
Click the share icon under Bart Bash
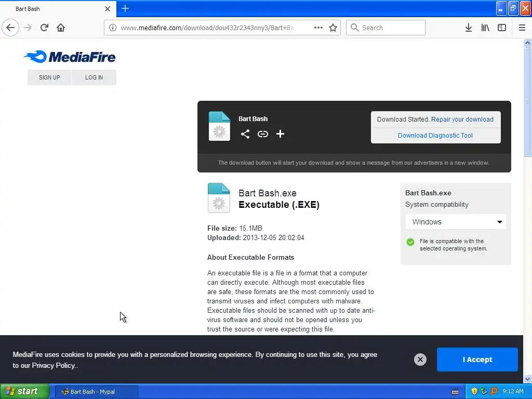245,134
